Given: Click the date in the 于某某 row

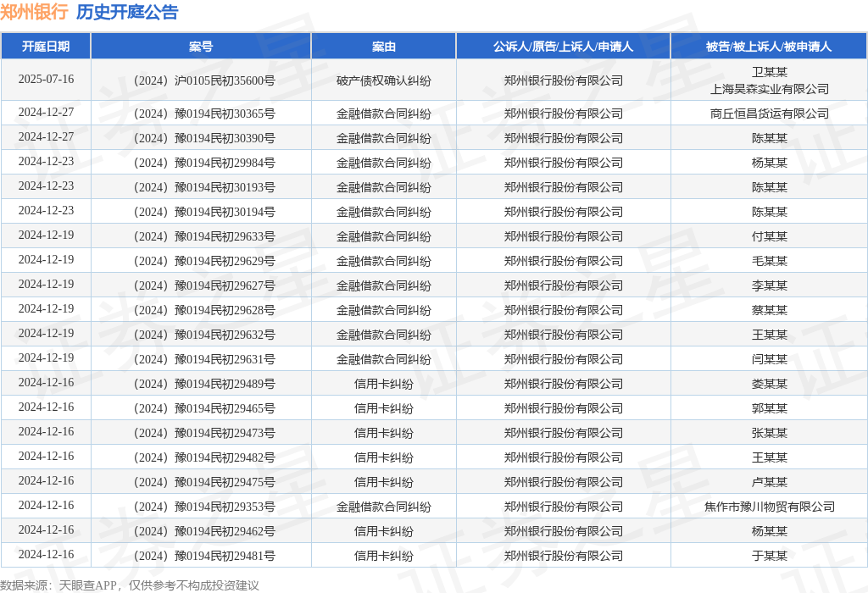Looking at the screenshot, I should (x=46, y=554).
